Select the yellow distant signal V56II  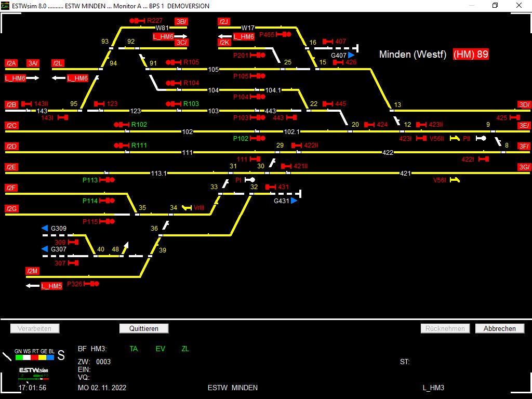[455, 139]
